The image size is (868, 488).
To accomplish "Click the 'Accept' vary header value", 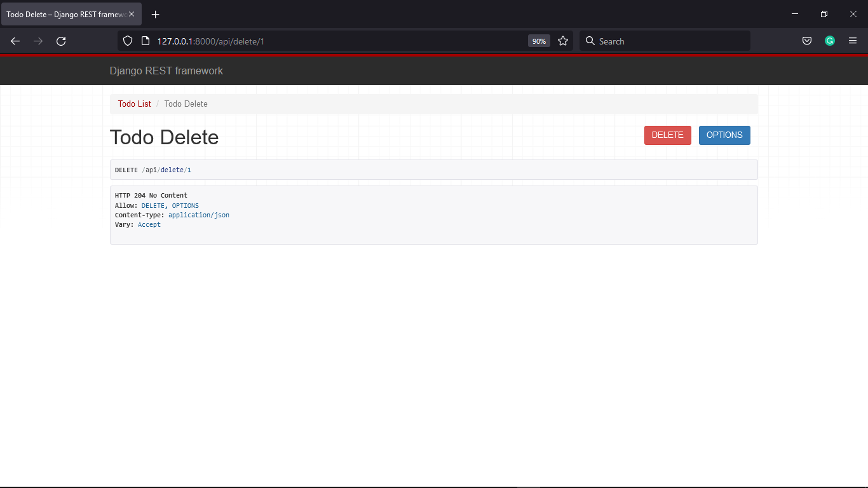I will pyautogui.click(x=149, y=225).
